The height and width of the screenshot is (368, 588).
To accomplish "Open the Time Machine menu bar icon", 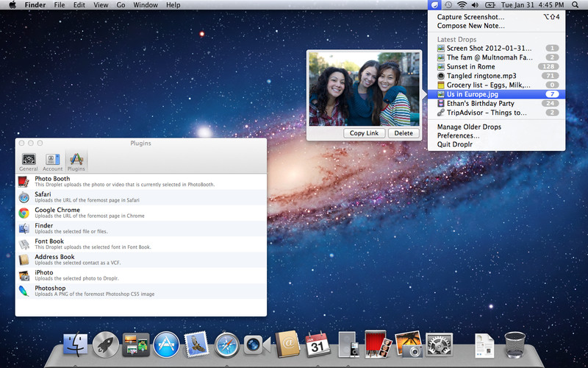I will coord(448,5).
